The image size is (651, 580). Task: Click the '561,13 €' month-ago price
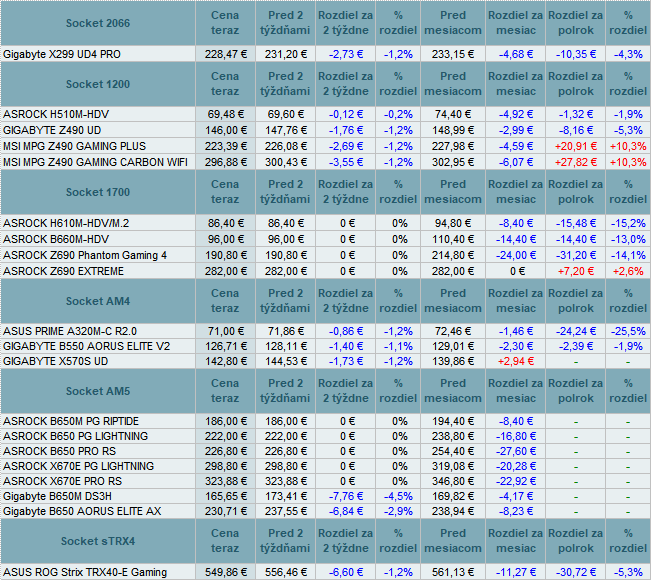pyautogui.click(x=453, y=573)
